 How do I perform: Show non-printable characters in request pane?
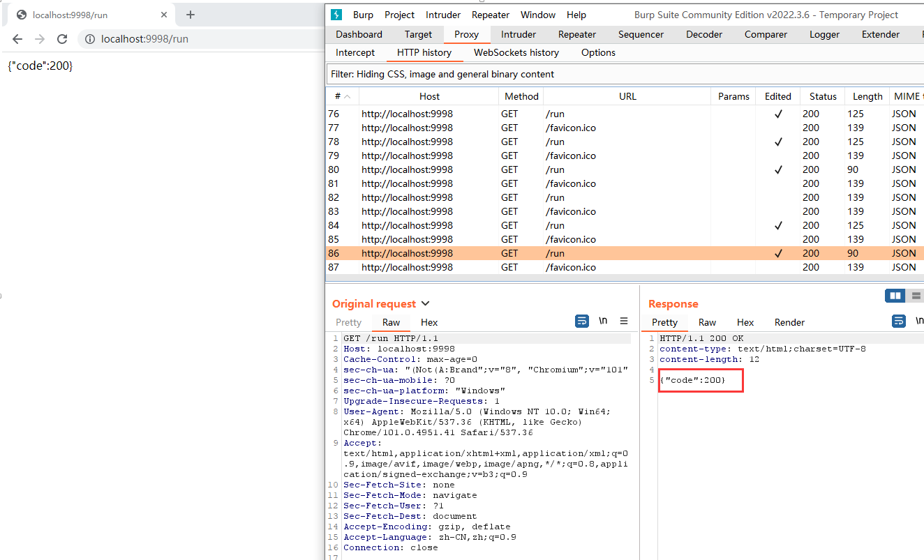click(x=603, y=321)
